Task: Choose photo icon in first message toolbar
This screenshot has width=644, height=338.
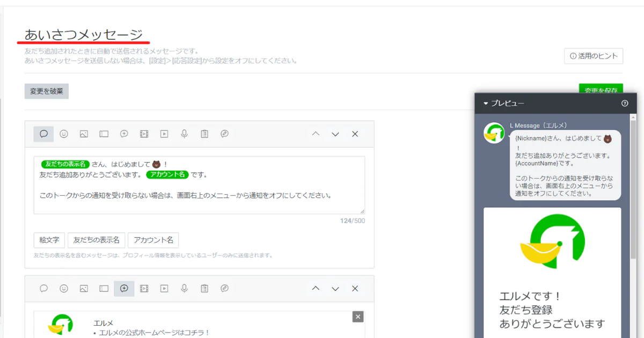Action: tap(84, 134)
